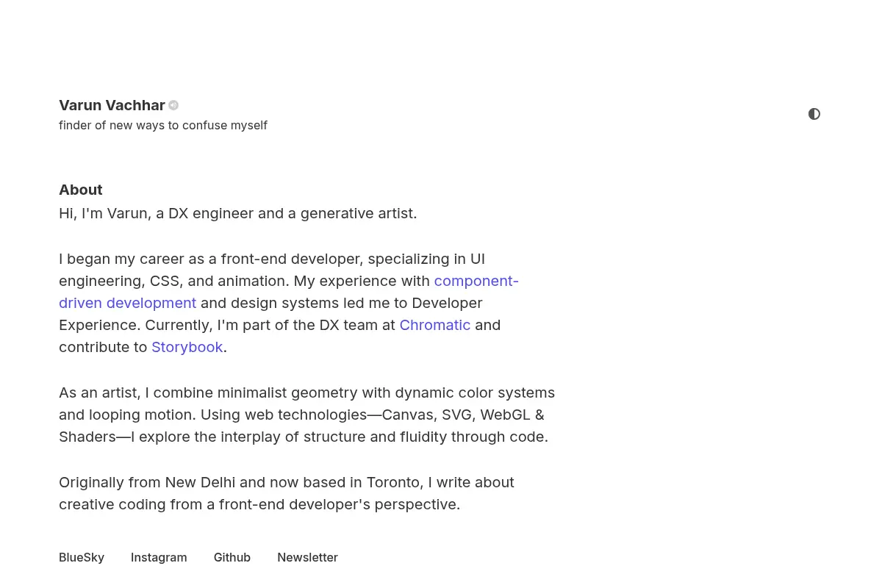Open the Github footer link

tap(232, 557)
